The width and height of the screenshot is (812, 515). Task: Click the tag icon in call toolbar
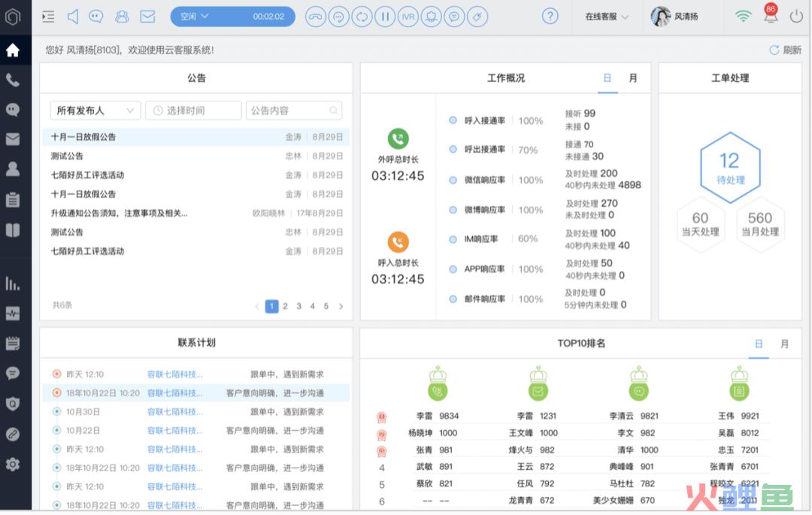(477, 17)
